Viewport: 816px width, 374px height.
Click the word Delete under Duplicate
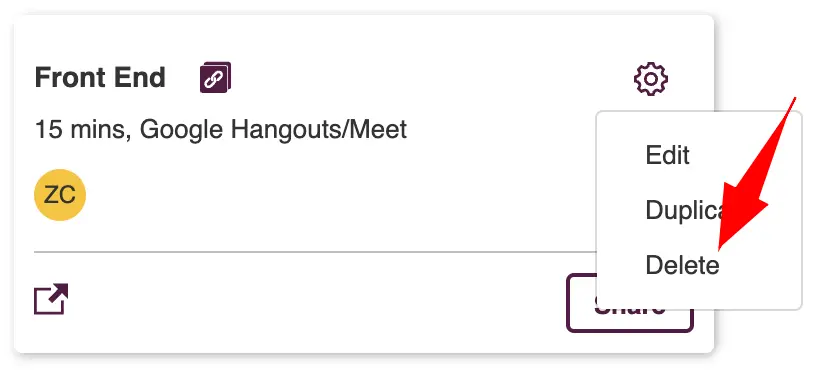[x=682, y=265]
